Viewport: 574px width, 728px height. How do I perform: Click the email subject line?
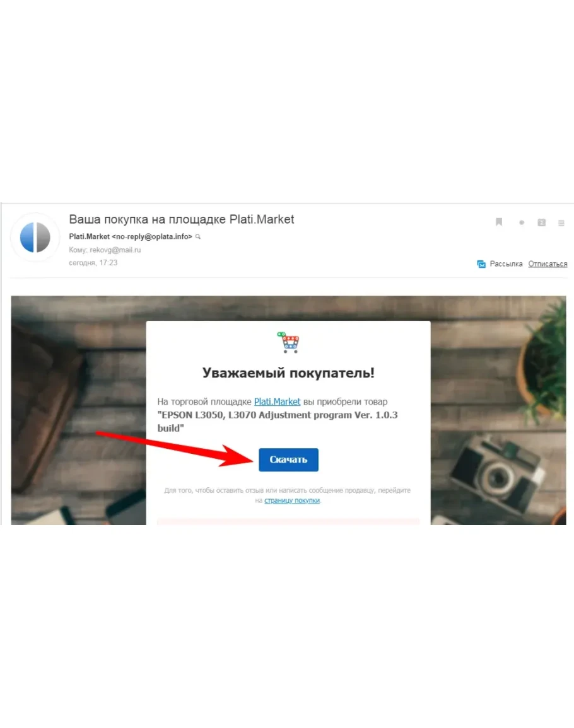coord(181,219)
